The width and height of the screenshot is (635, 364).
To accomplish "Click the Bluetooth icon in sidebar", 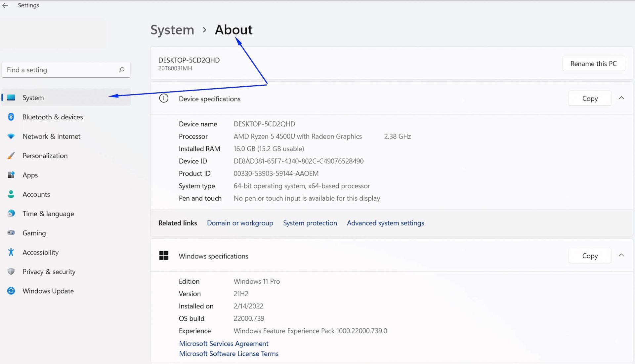I will 11,117.
